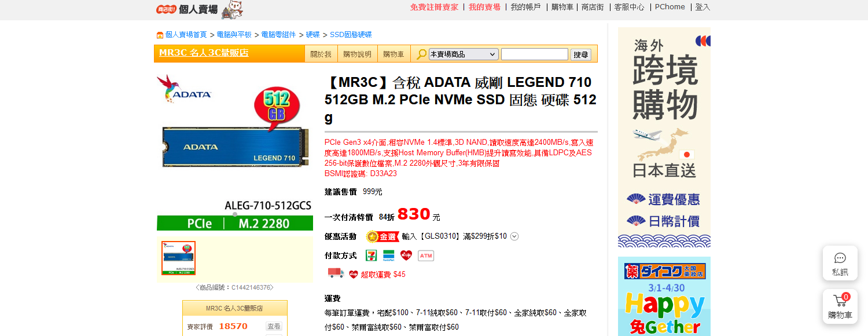The width and height of the screenshot is (868, 336).
Task: Click the 個人賣場 logo at top left
Action: (x=187, y=9)
